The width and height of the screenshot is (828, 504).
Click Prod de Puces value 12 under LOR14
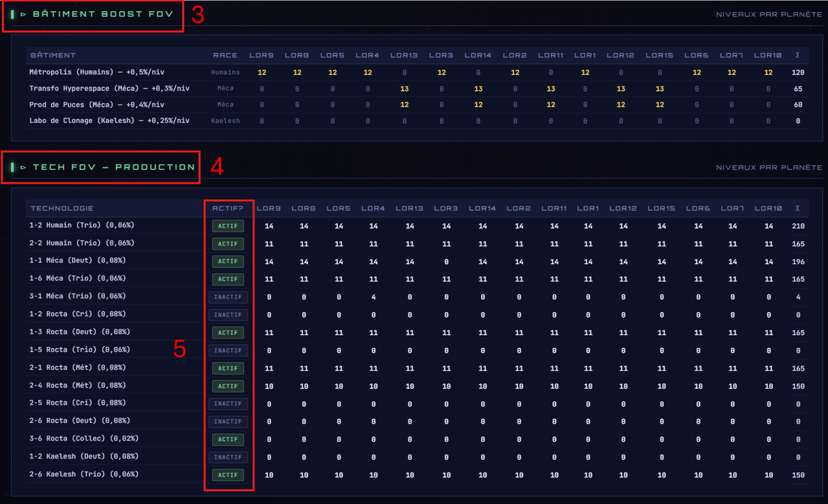[x=478, y=105]
